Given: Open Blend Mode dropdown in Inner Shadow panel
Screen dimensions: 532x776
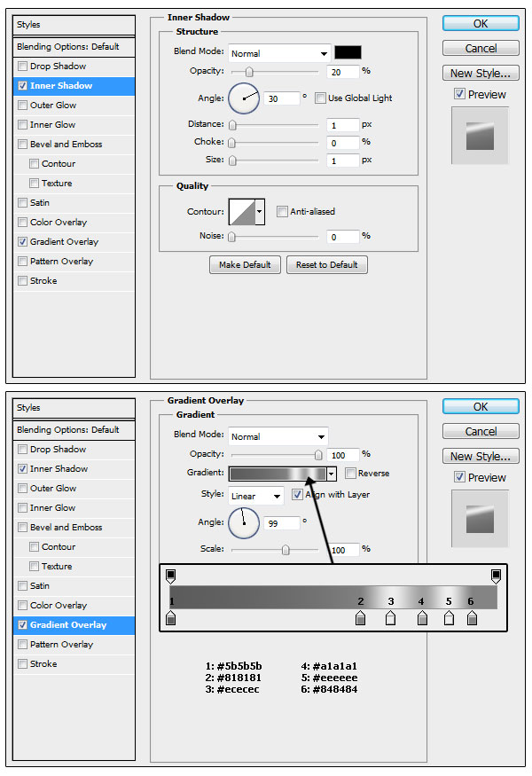Looking at the screenshot, I should (x=278, y=53).
